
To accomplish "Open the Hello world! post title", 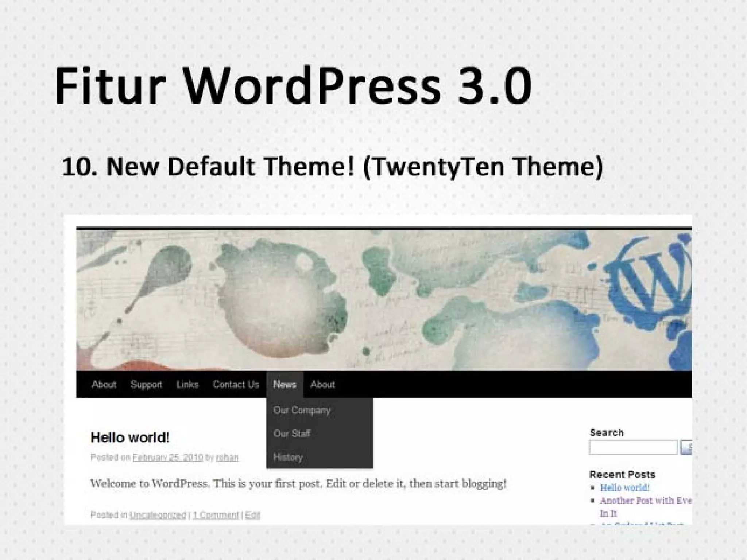I will (x=130, y=437).
